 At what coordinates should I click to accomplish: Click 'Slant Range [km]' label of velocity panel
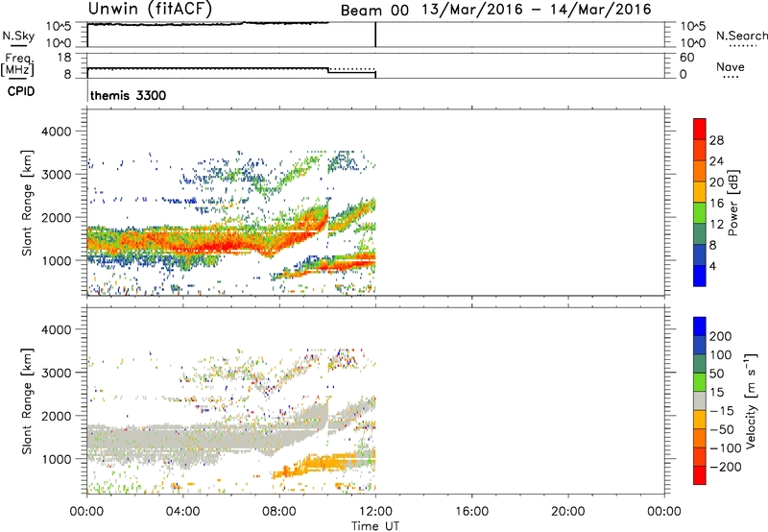[x=27, y=401]
